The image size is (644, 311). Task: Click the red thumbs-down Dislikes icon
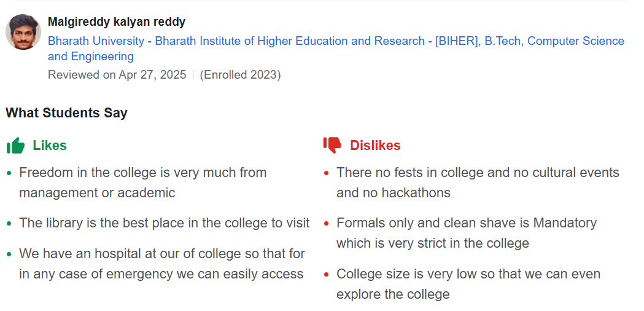pos(332,145)
